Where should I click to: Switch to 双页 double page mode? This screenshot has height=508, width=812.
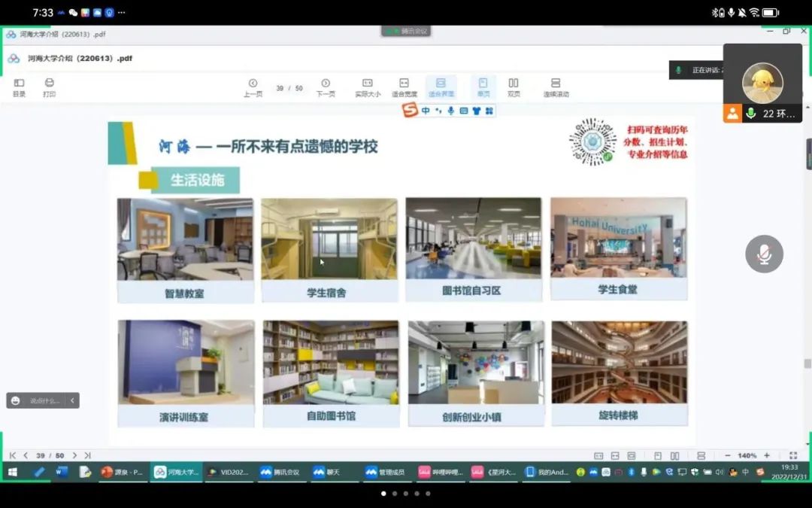(x=514, y=87)
